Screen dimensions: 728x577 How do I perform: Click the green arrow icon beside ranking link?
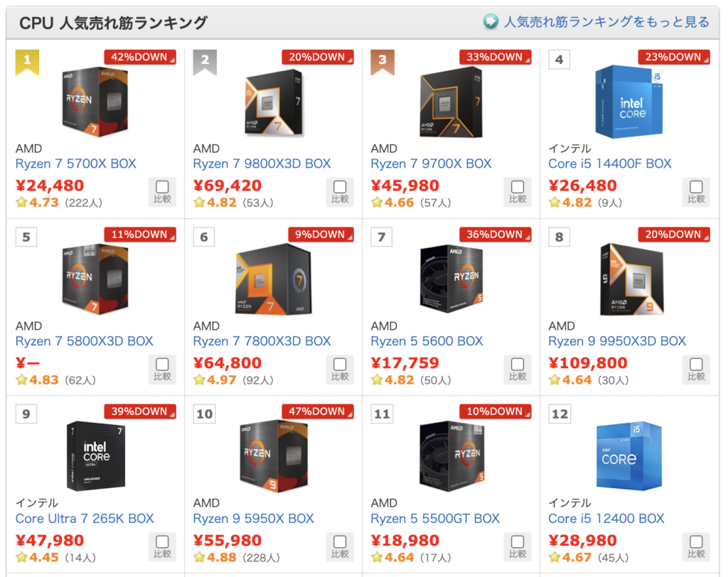coord(491,21)
